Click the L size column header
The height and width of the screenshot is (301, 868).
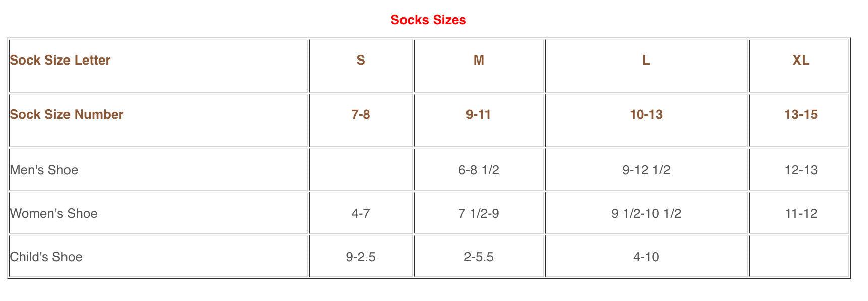coord(646,61)
